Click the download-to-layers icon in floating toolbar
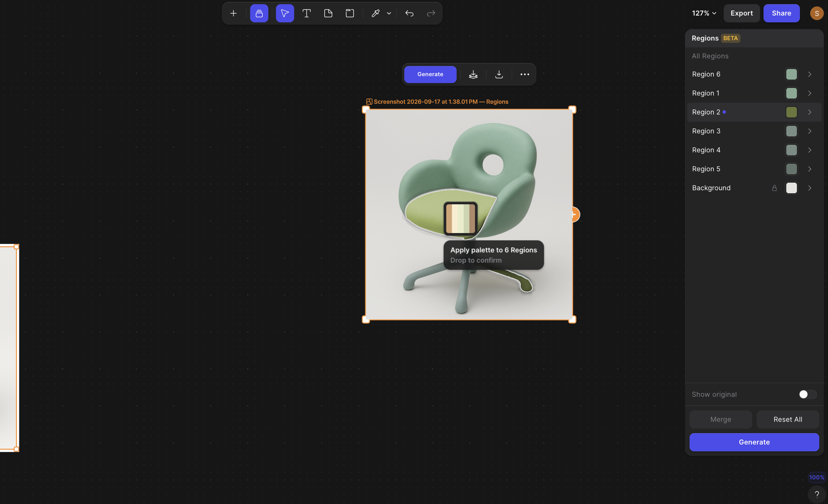 473,74
